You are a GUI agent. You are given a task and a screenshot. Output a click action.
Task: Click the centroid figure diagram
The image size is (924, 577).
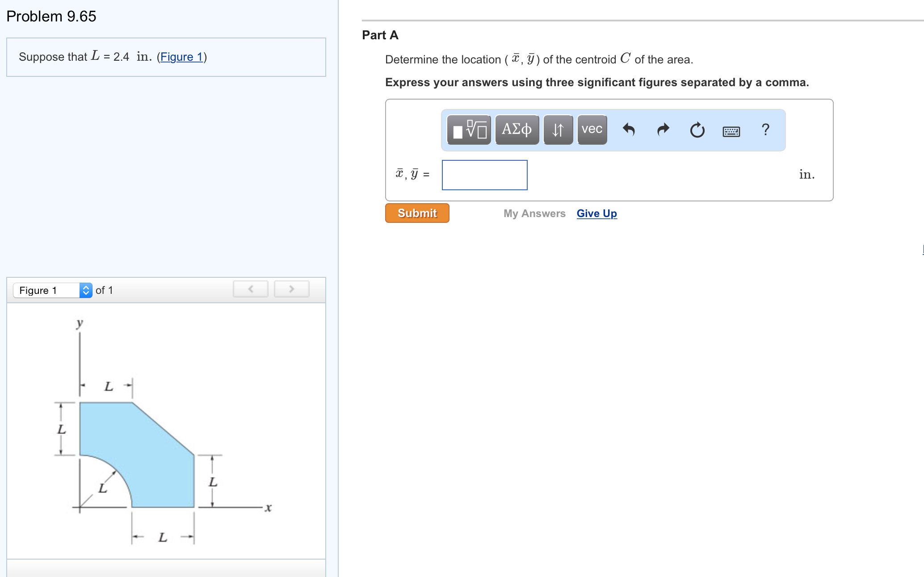[x=163, y=431]
